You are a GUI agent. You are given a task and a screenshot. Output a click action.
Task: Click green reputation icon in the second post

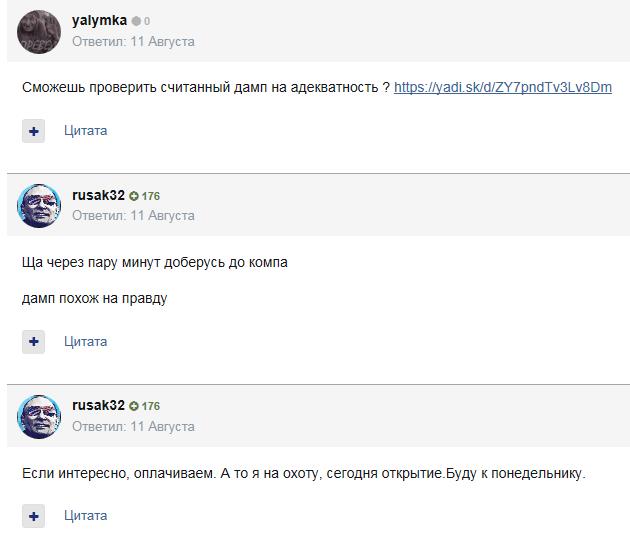pyautogui.click(x=134, y=196)
